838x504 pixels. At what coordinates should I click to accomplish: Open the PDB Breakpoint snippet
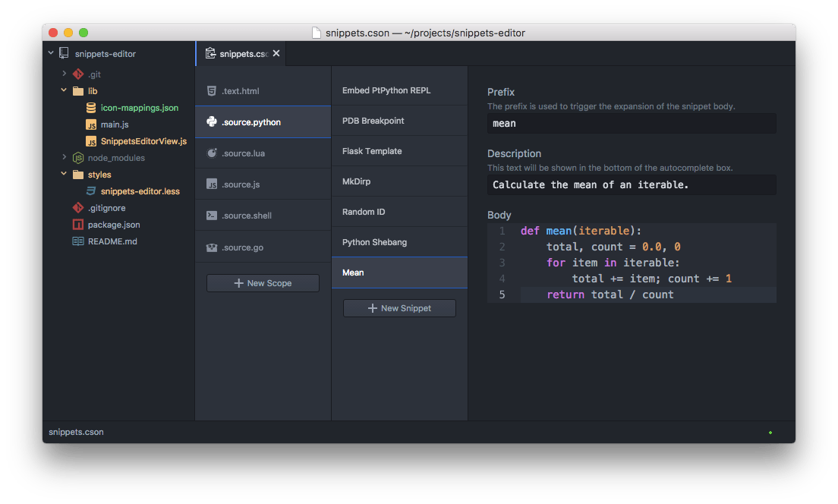(x=399, y=121)
